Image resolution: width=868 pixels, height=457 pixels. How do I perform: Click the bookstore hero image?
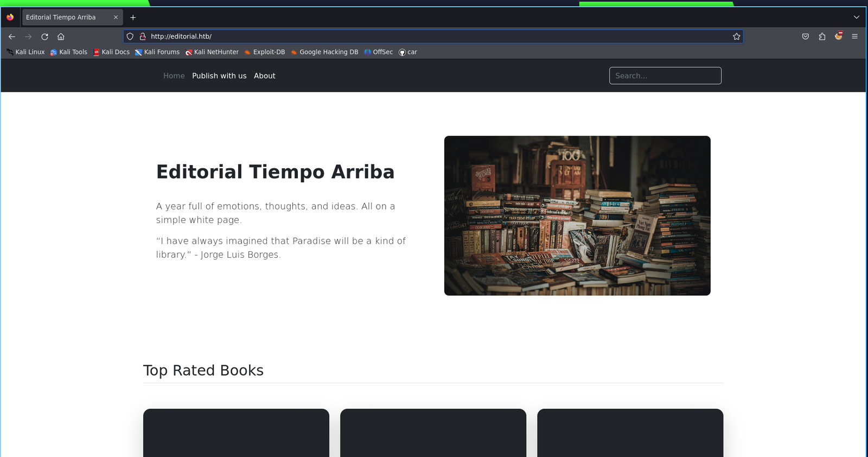577,215
